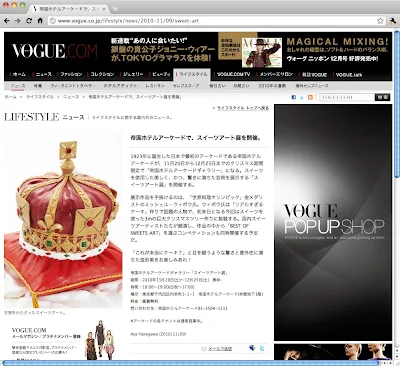Click the blue share icon below article
The width and height of the screenshot is (400, 366).
tap(252, 348)
